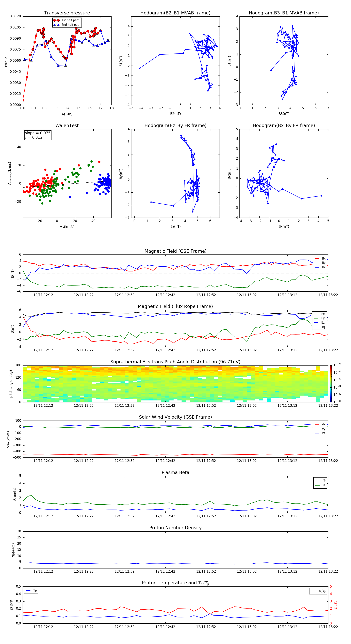Click the 'Np(#/cc)' axis label

click(x=13, y=550)
